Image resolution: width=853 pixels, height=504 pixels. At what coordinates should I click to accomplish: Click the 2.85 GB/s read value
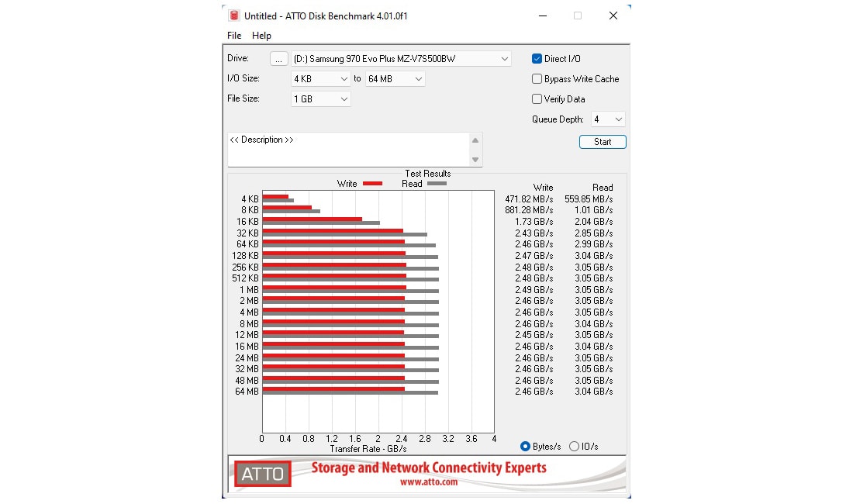pyautogui.click(x=593, y=233)
